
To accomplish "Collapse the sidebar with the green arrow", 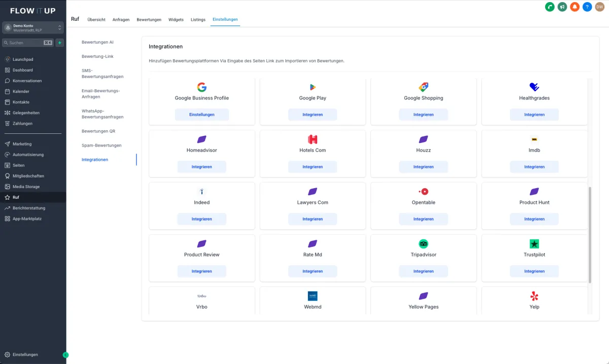I will (65, 355).
